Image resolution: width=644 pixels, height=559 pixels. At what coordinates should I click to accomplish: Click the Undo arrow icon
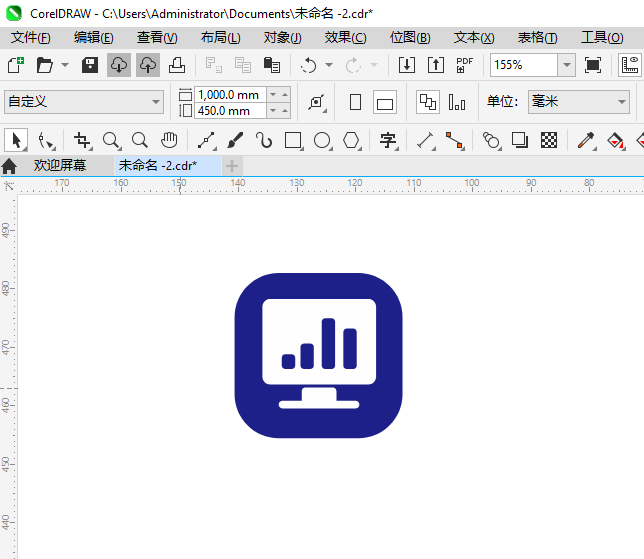tap(308, 65)
